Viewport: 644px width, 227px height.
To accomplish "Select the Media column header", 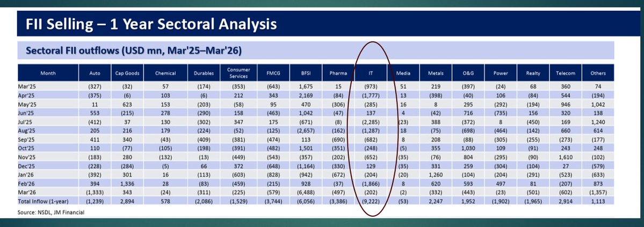I will click(x=403, y=73).
